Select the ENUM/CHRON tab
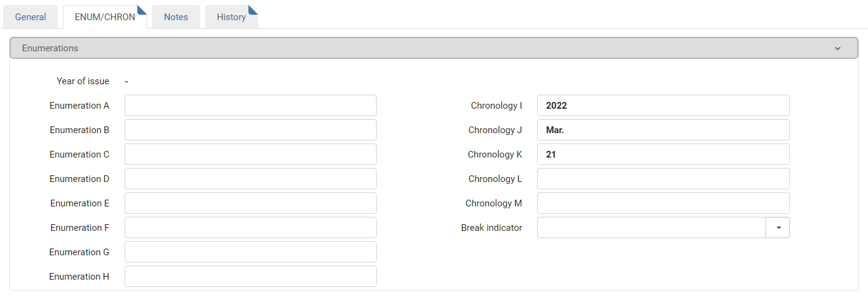Image resolution: width=868 pixels, height=298 pixels. pyautogui.click(x=105, y=17)
